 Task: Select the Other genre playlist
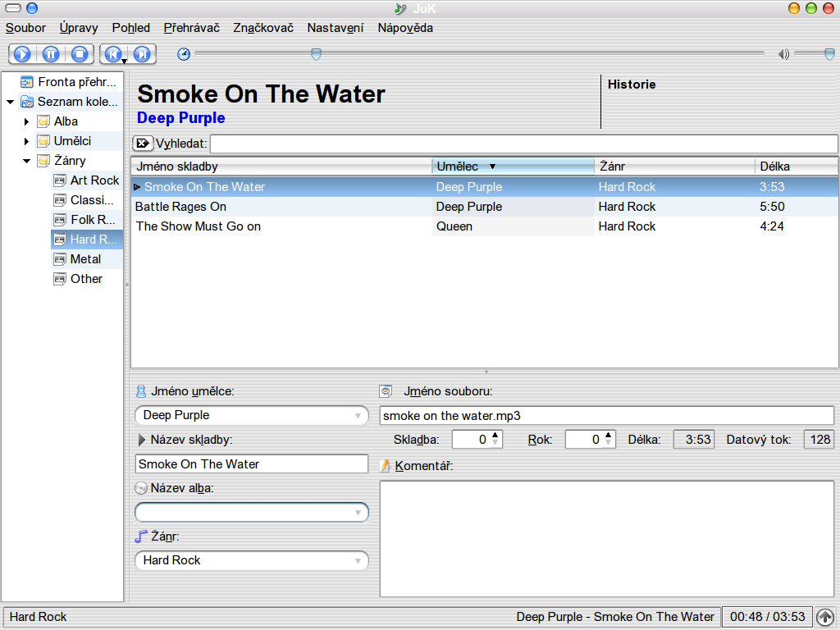[87, 279]
